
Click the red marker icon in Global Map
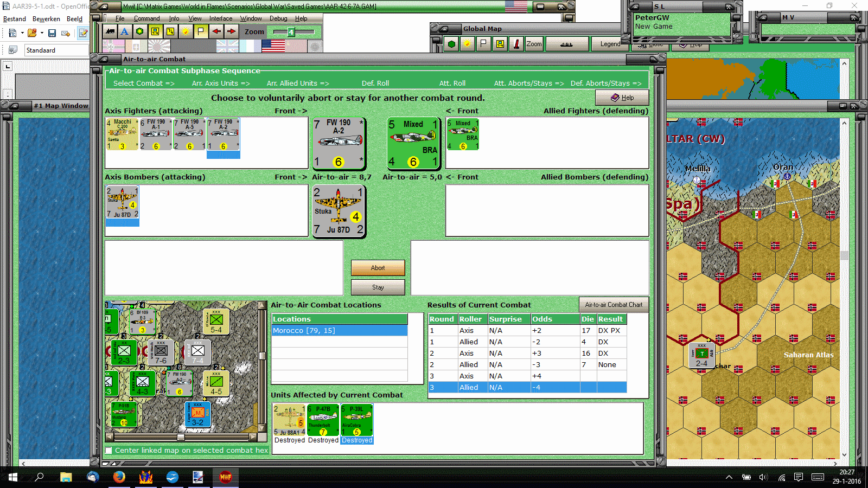pyautogui.click(x=516, y=44)
